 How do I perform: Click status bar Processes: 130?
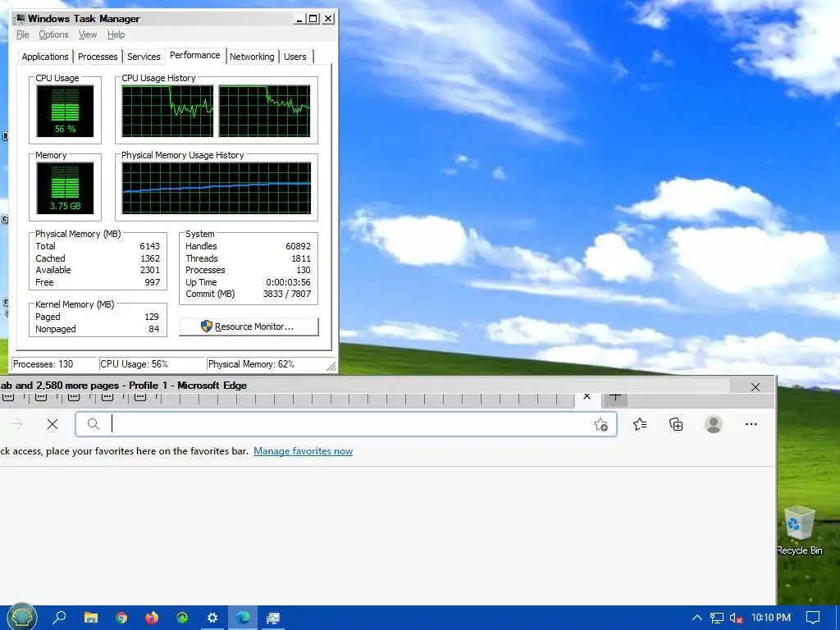53,364
